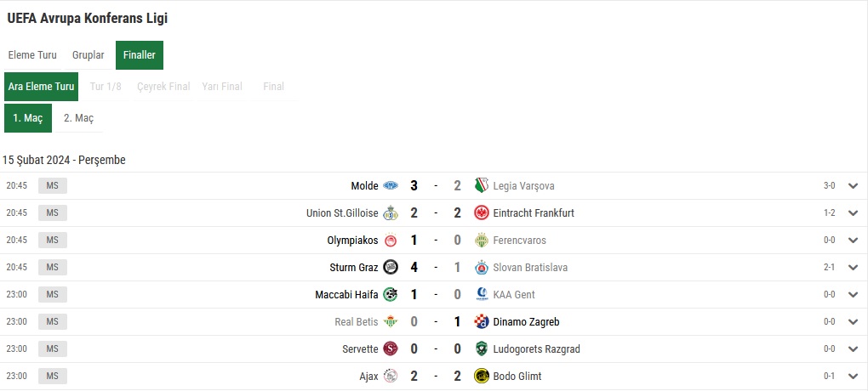The height and width of the screenshot is (391, 868).
Task: Click the Eintracht Frankfurt eagle crest
Action: 482,212
